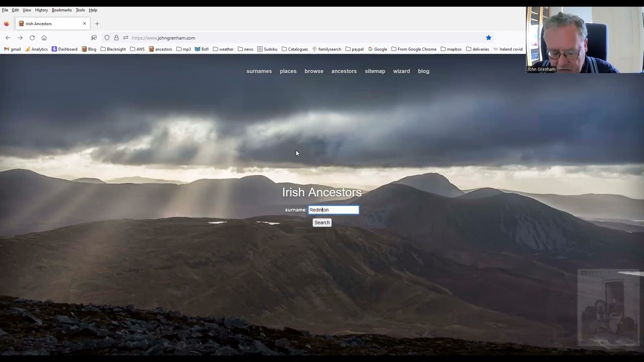This screenshot has height=362, width=644.
Task: Expand the mp3 bookmarks folder
Action: pos(184,49)
